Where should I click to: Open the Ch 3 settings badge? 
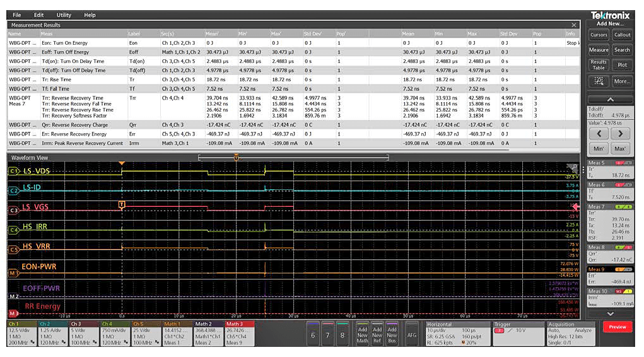tap(84, 333)
